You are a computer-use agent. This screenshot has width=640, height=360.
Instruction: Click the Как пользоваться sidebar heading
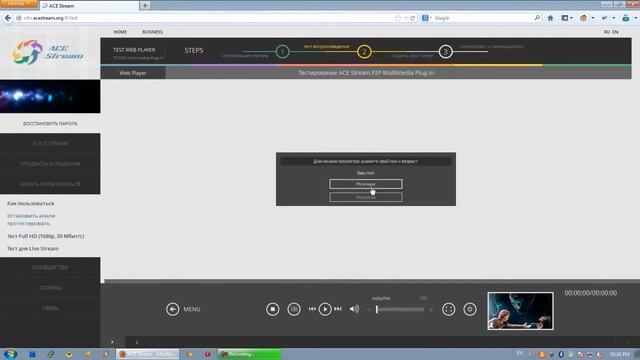tap(31, 203)
